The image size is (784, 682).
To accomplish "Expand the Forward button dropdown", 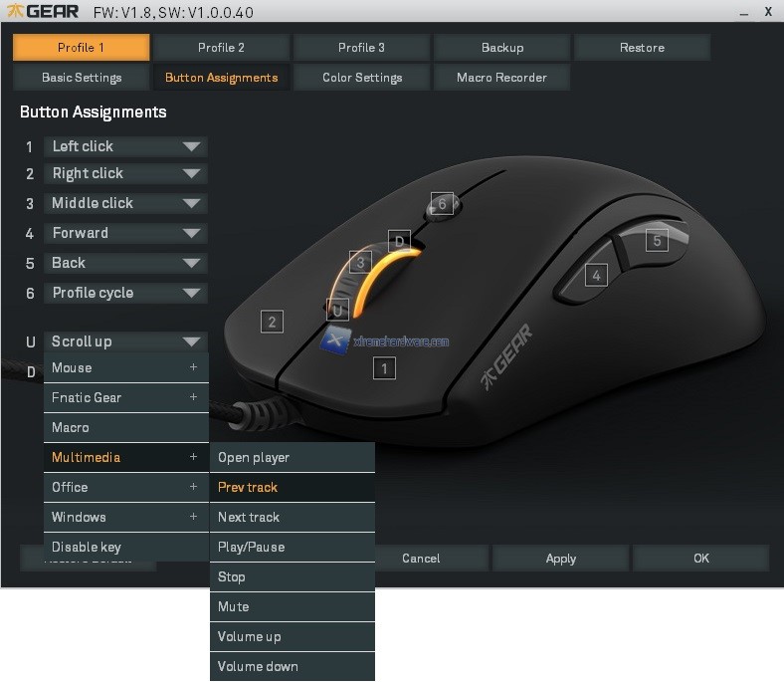I will coord(125,233).
